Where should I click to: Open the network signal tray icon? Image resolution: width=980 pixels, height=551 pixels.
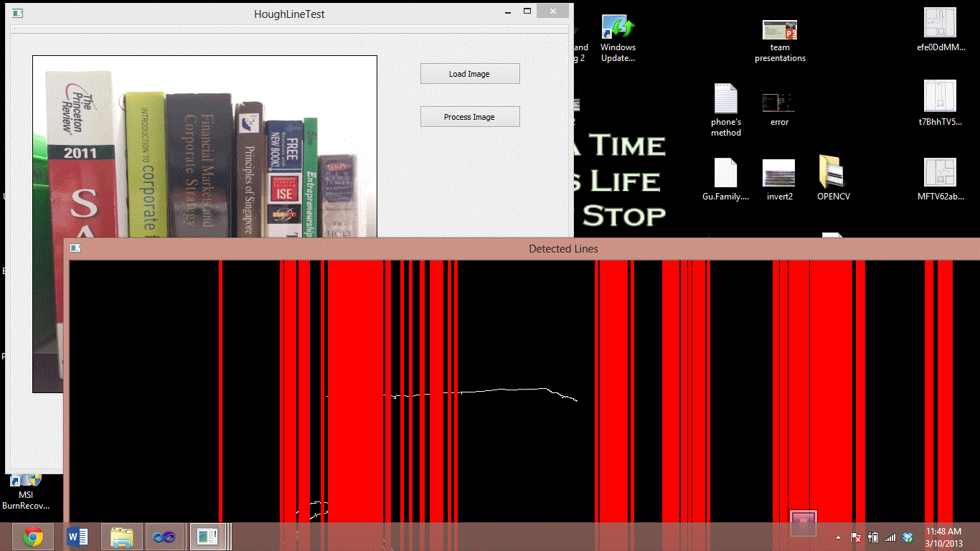click(x=890, y=537)
